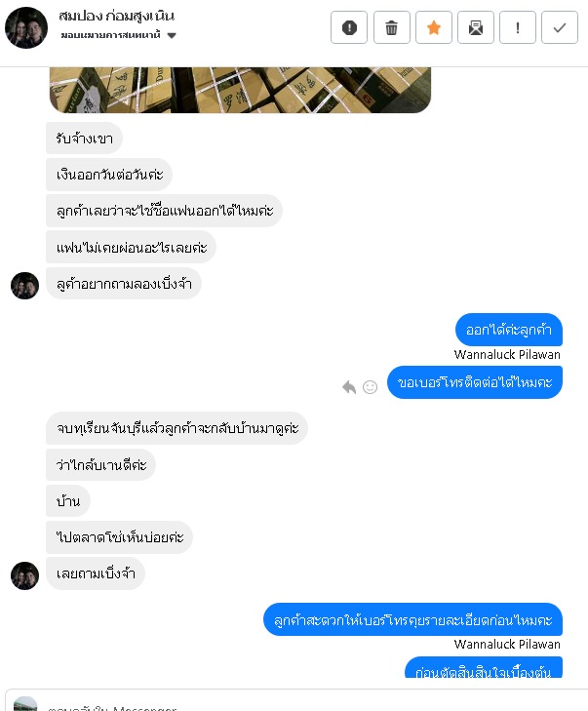Delete conversation with the trash icon
The height and width of the screenshot is (711, 588).
(391, 27)
